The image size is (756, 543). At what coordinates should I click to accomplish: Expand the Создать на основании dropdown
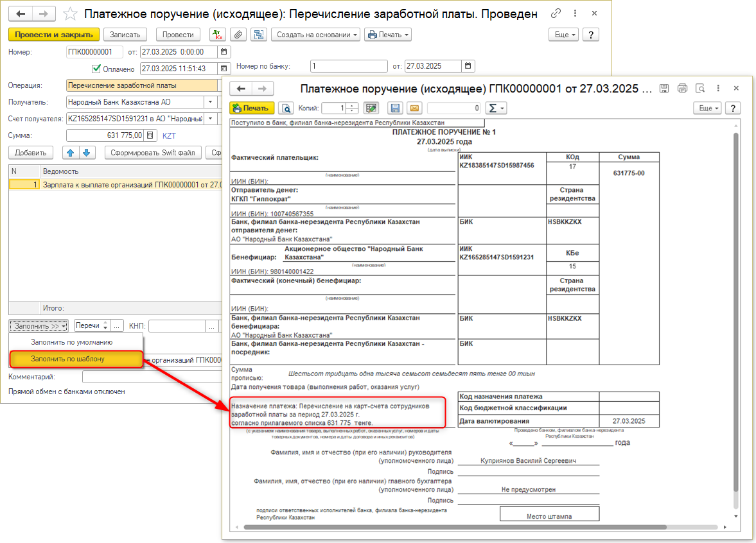[x=315, y=35]
